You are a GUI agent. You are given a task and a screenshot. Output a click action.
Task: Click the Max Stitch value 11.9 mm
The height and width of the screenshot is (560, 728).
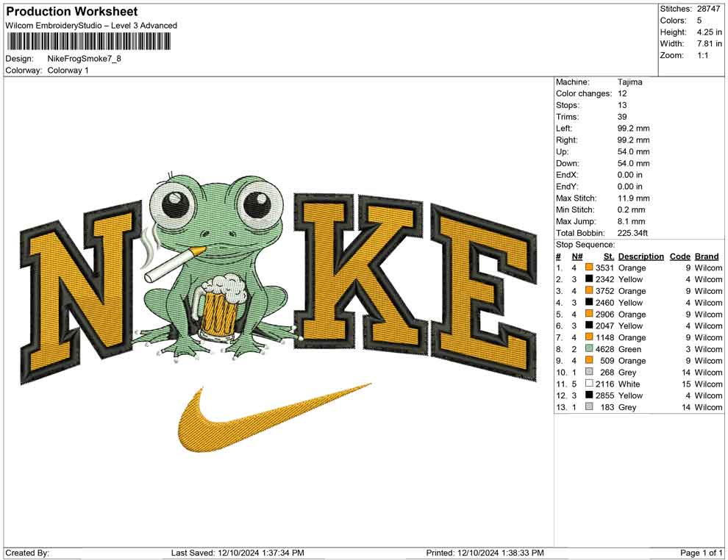[x=633, y=198]
